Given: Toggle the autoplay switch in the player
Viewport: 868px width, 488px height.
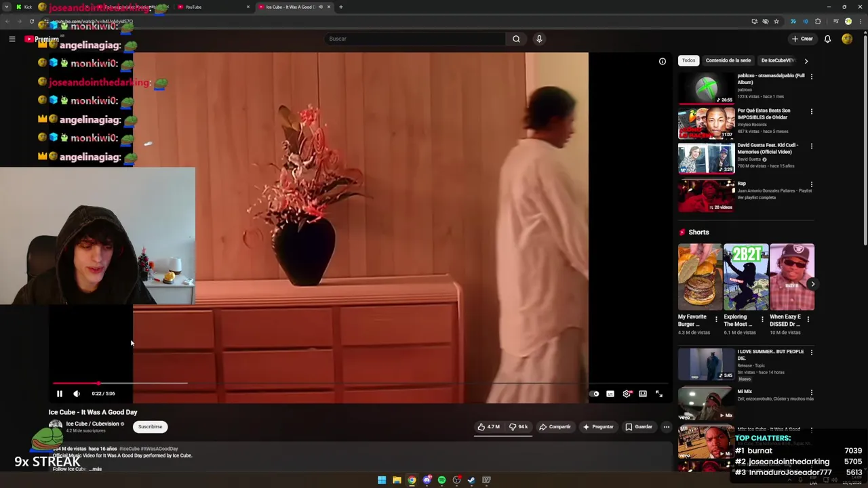Looking at the screenshot, I should tap(595, 394).
